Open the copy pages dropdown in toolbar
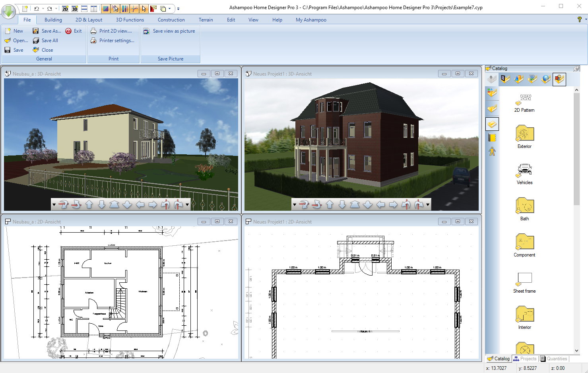This screenshot has height=373, width=588. (170, 9)
